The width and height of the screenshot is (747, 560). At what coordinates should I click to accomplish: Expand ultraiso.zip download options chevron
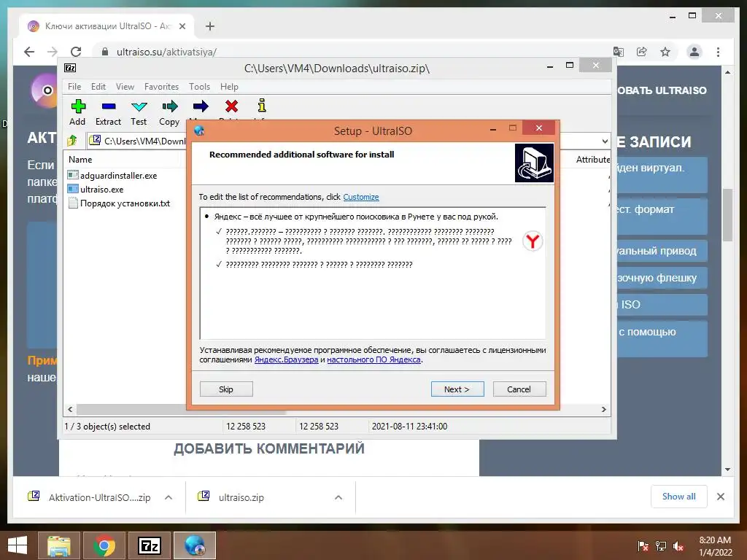tap(338, 497)
